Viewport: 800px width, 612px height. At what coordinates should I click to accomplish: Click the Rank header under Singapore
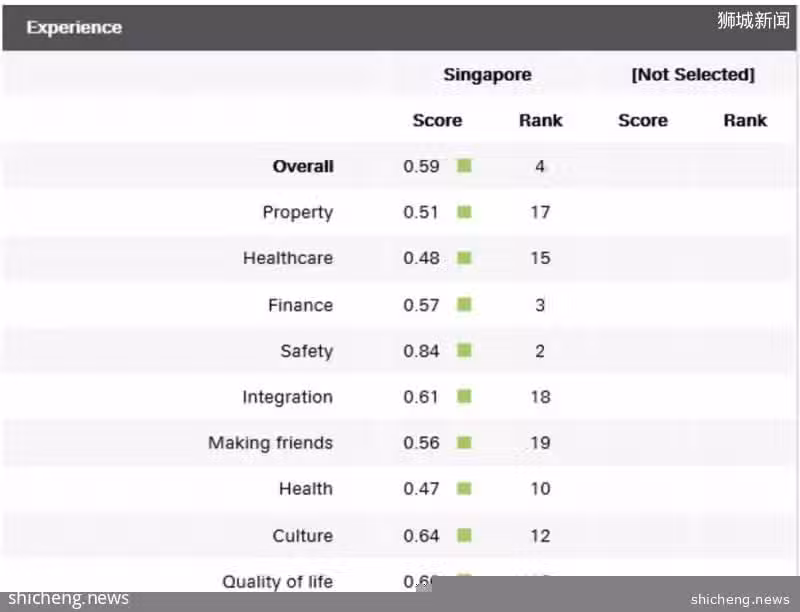[540, 120]
